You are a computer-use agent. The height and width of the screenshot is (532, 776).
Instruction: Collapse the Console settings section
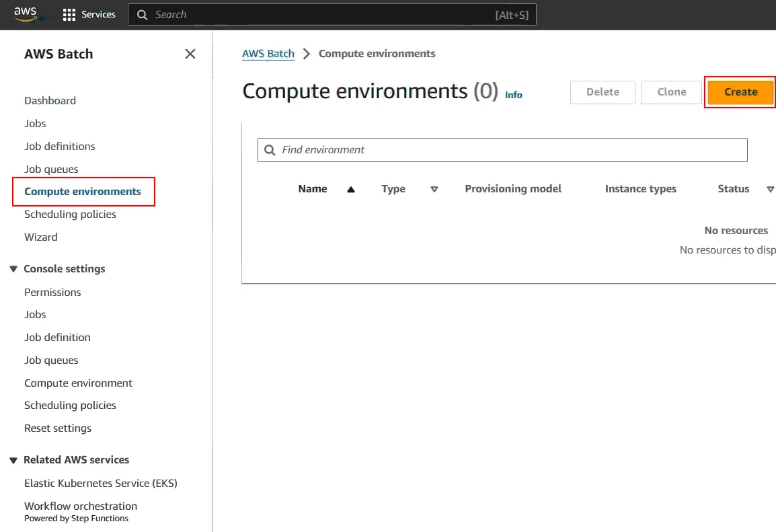(x=13, y=269)
